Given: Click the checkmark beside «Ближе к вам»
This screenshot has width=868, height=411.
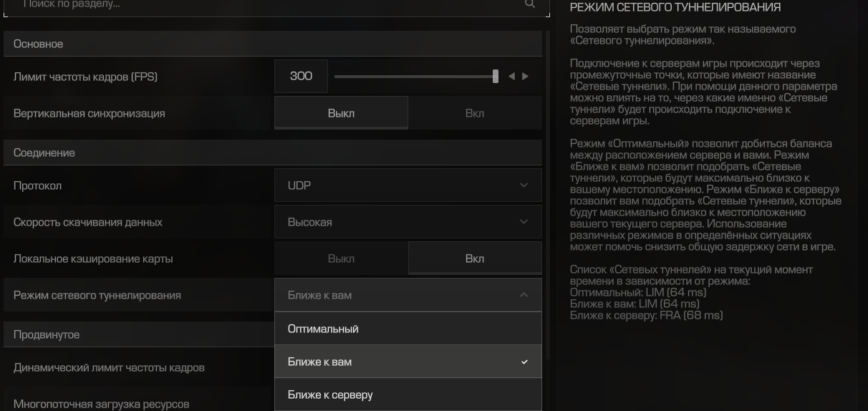Looking at the screenshot, I should click(524, 362).
